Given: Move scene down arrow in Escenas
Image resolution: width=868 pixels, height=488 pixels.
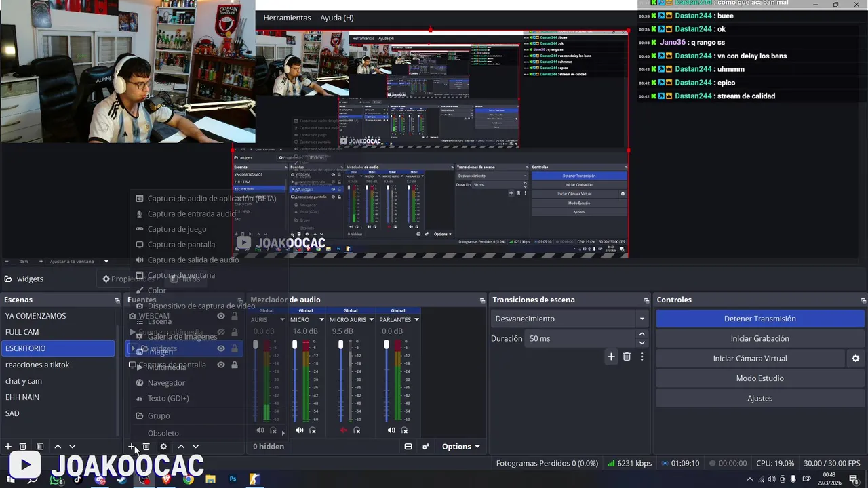Looking at the screenshot, I should (73, 447).
